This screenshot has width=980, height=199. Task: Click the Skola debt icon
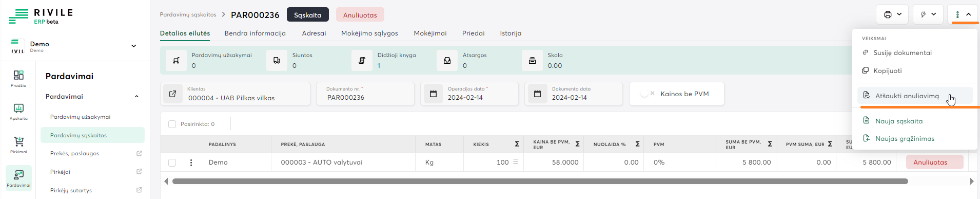(532, 60)
